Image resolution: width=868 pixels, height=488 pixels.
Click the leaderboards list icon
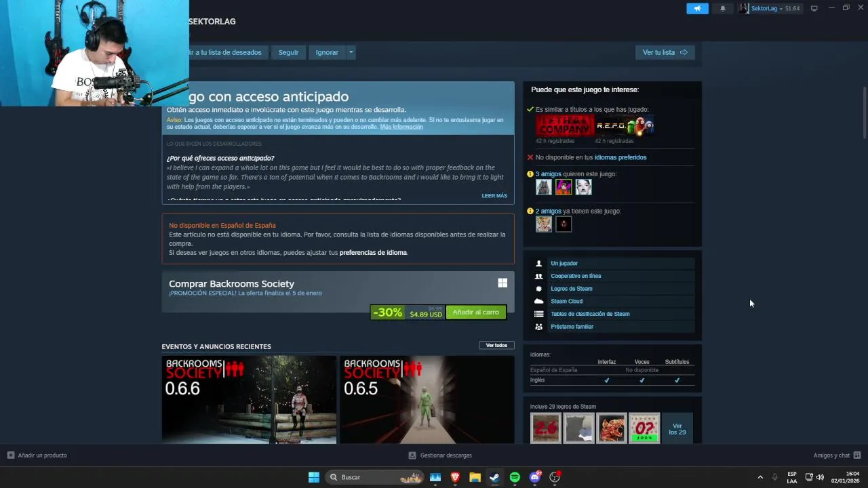pyautogui.click(x=539, y=314)
